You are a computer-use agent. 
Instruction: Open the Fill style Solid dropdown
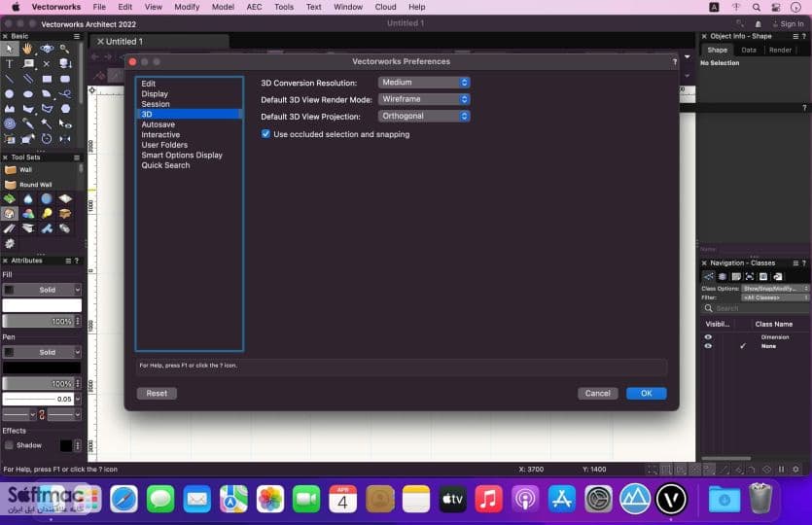(42, 290)
